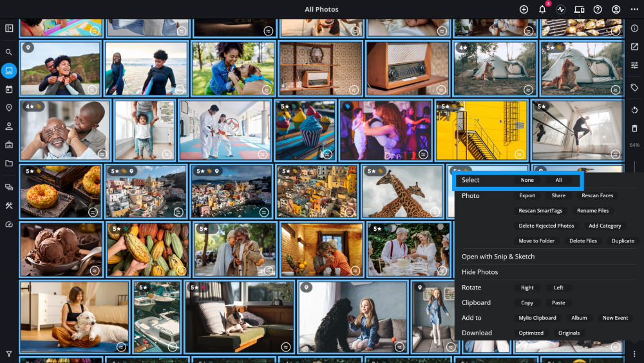Click Share in the Photo menu
Viewport: 644px width, 363px height.
pyautogui.click(x=558, y=195)
